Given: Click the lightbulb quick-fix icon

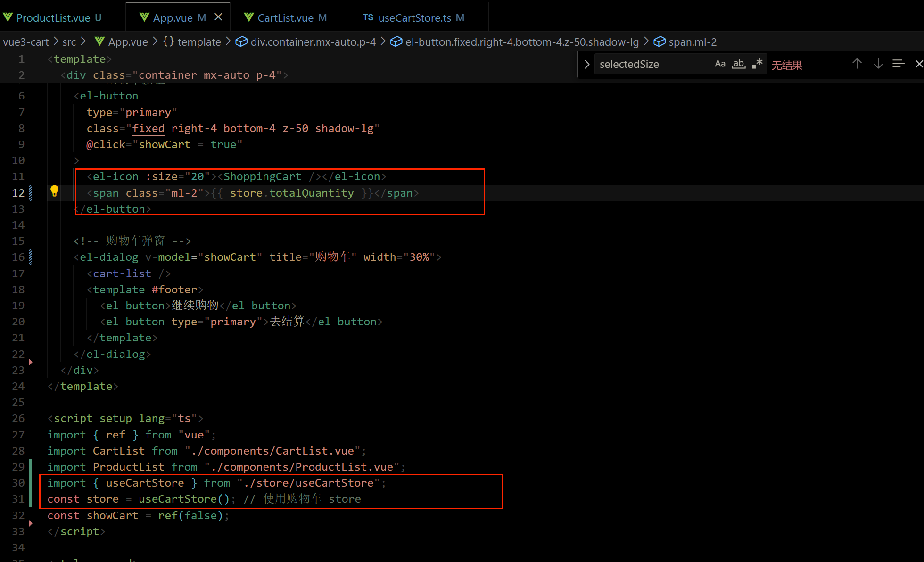Looking at the screenshot, I should (54, 191).
